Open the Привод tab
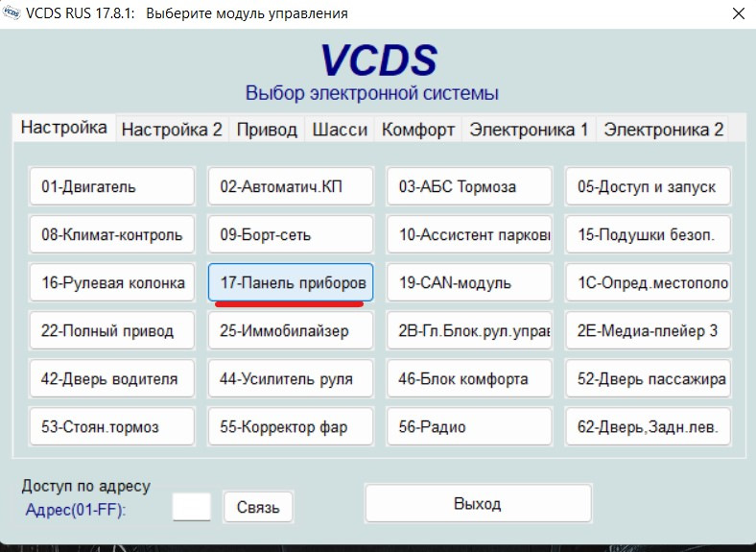The height and width of the screenshot is (552, 756). [267, 130]
